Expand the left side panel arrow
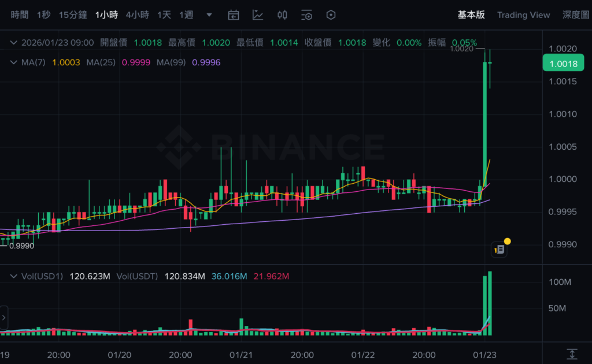Viewport: 592px width, 364px height. click(3, 317)
